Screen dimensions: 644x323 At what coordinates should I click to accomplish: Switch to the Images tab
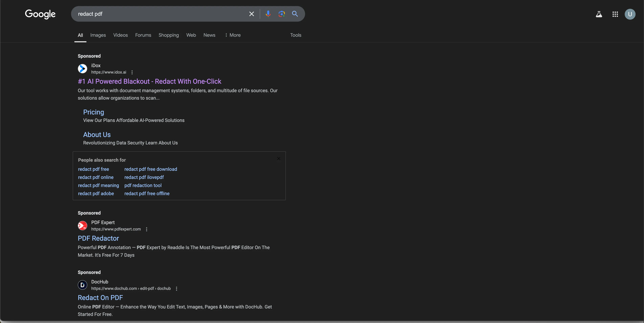98,35
